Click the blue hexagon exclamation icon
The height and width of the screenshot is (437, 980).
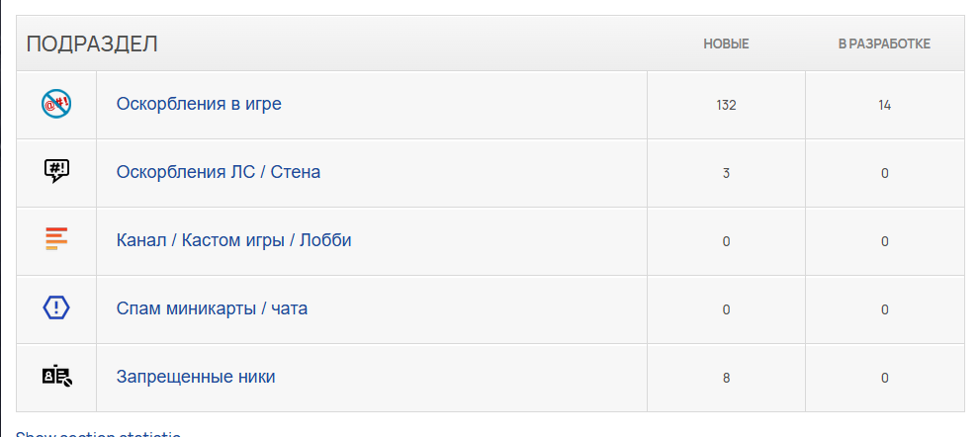56,307
